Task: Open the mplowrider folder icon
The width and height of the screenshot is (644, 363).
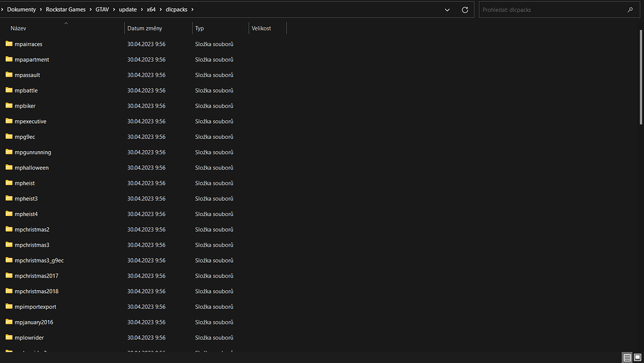Action: 9,337
